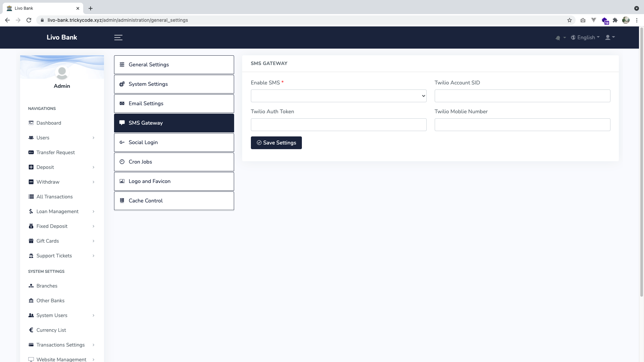644x362 pixels.
Task: Bookmark this page with star icon
Action: click(x=570, y=20)
